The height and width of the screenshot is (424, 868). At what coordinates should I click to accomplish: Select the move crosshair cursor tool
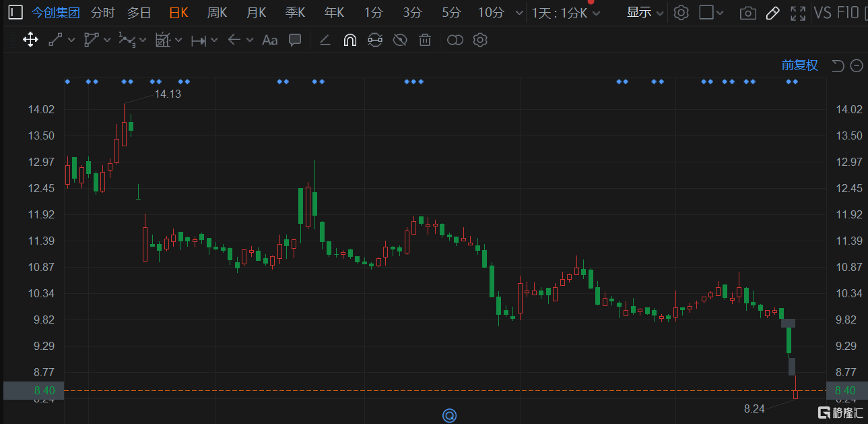(x=30, y=40)
